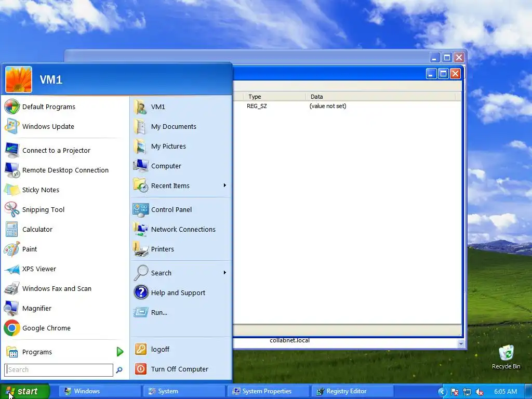Minimize the Registry Editor window
This screenshot has height=399, width=532.
(431, 74)
